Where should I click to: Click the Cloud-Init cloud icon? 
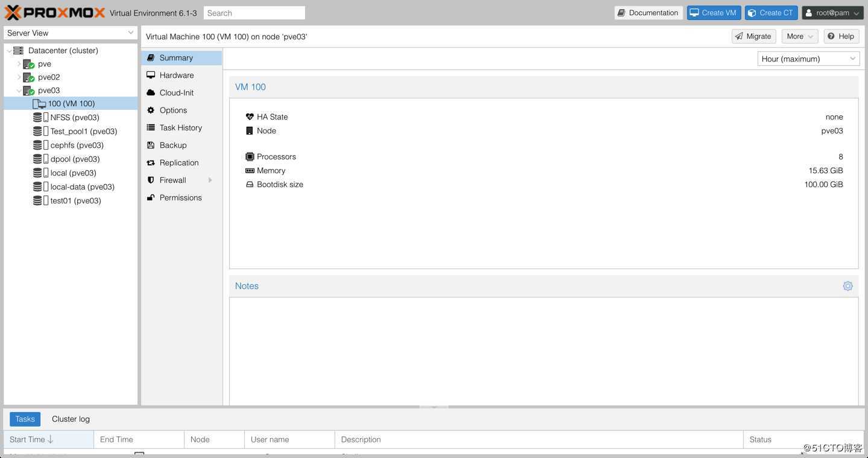pyautogui.click(x=151, y=93)
